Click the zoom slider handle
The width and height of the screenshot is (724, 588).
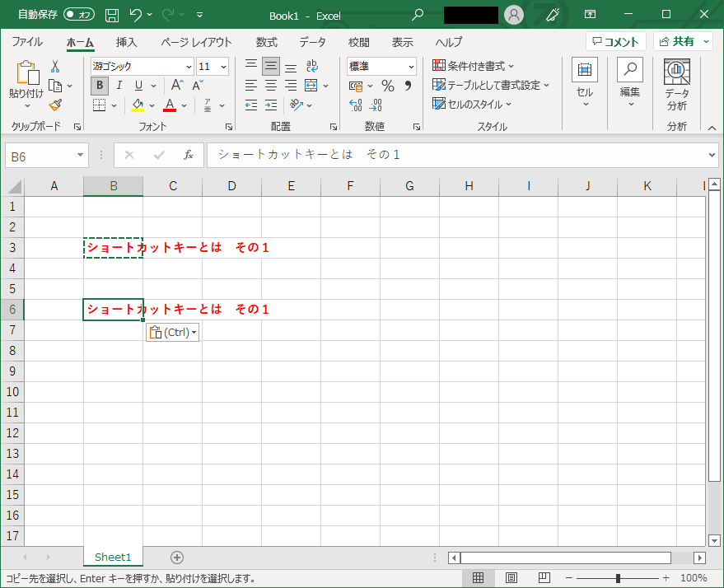(x=618, y=578)
